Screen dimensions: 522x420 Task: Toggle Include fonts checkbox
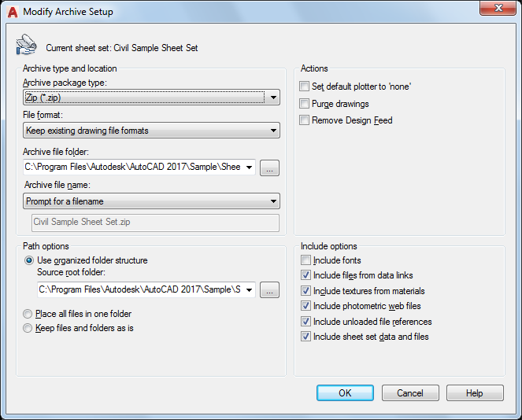click(x=305, y=260)
